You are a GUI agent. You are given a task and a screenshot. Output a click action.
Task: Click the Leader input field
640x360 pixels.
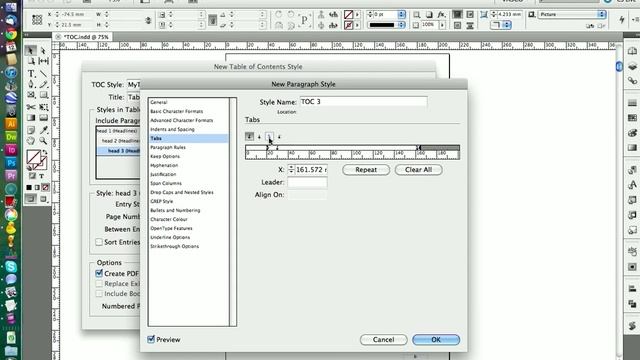tap(307, 182)
